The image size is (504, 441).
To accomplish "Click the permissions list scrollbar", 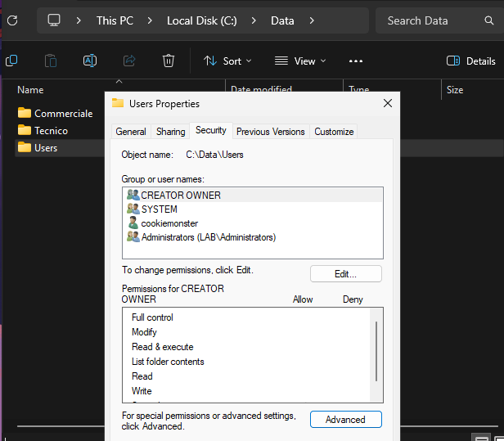I will (376, 352).
